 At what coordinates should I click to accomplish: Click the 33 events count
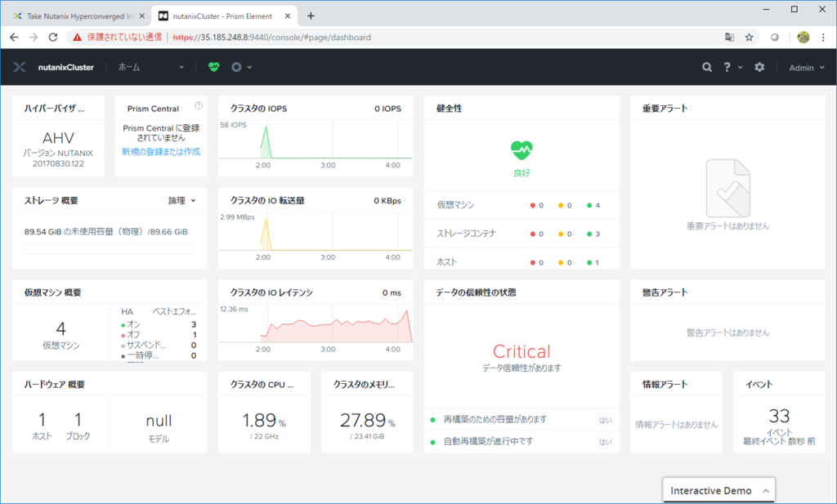point(779,416)
